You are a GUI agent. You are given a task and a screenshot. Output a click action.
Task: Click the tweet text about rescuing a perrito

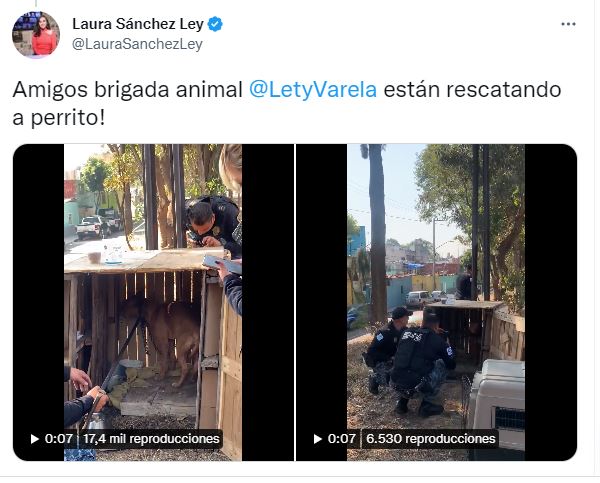point(287,103)
